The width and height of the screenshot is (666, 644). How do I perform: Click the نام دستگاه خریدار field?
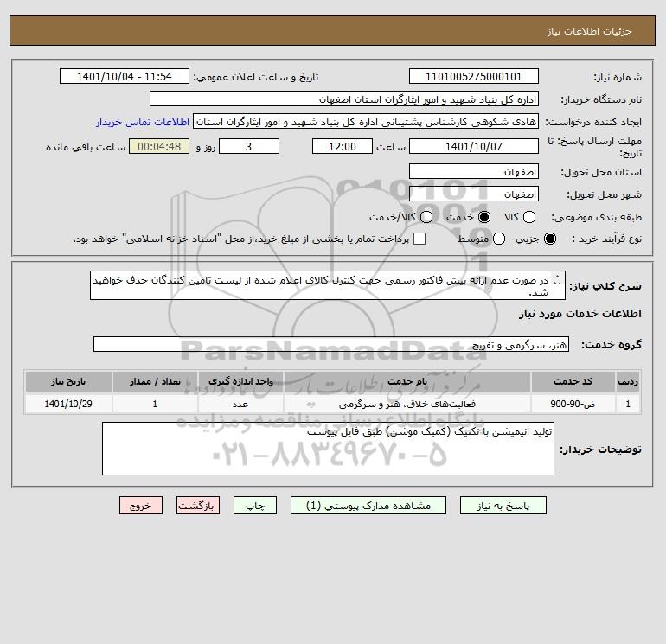pyautogui.click(x=344, y=99)
